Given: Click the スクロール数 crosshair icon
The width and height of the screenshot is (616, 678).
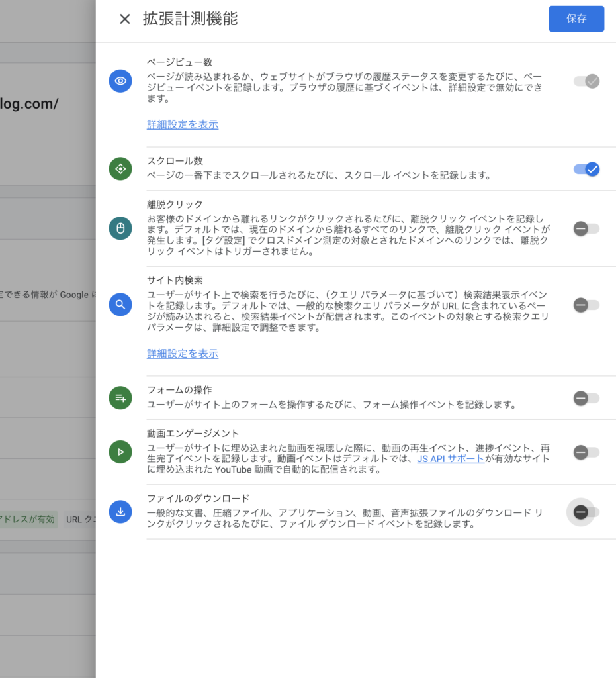Looking at the screenshot, I should click(x=120, y=169).
